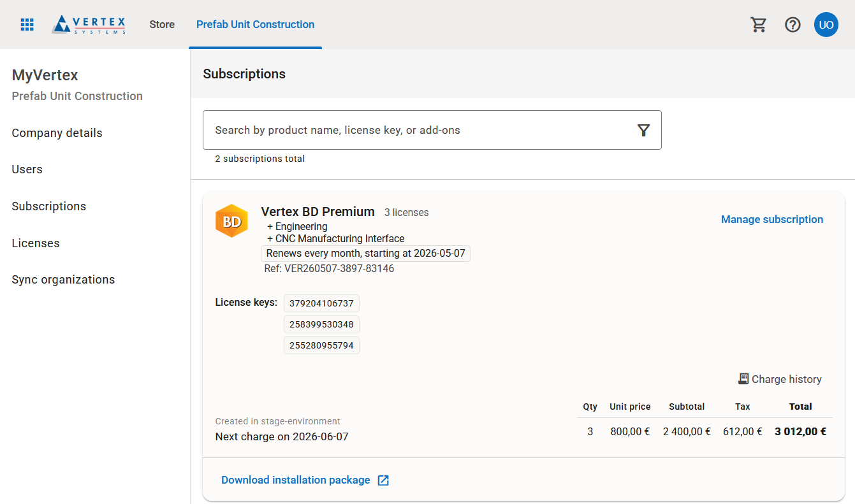
Task: Open Company details in sidebar
Action: 57,133
